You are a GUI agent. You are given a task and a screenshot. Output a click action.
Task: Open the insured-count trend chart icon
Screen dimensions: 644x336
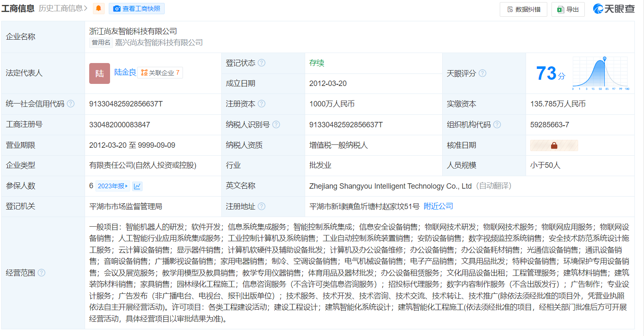(x=137, y=186)
